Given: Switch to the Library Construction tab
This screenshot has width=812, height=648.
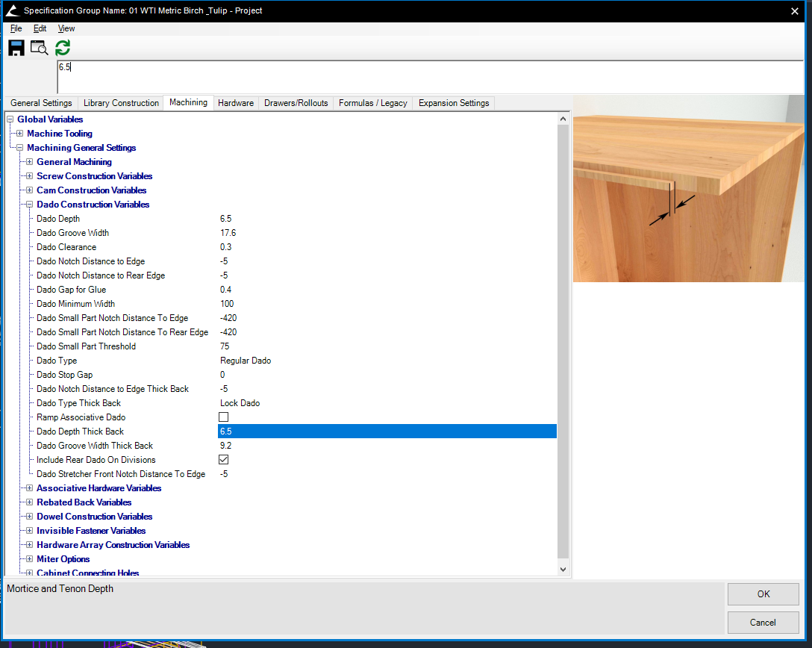Looking at the screenshot, I should point(121,103).
